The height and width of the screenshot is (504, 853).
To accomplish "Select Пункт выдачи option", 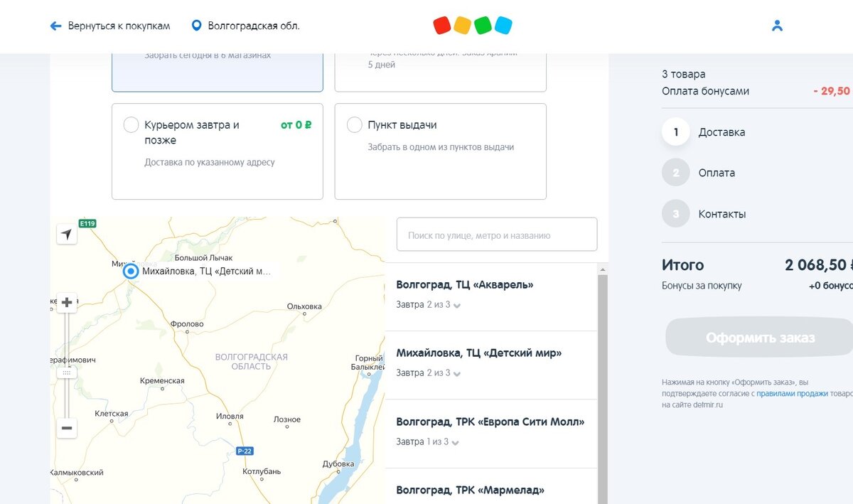I will tap(354, 124).
